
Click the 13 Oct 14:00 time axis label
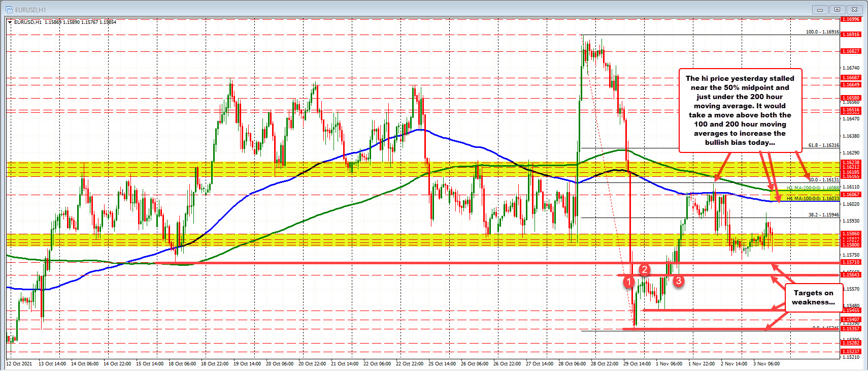pyautogui.click(x=52, y=364)
